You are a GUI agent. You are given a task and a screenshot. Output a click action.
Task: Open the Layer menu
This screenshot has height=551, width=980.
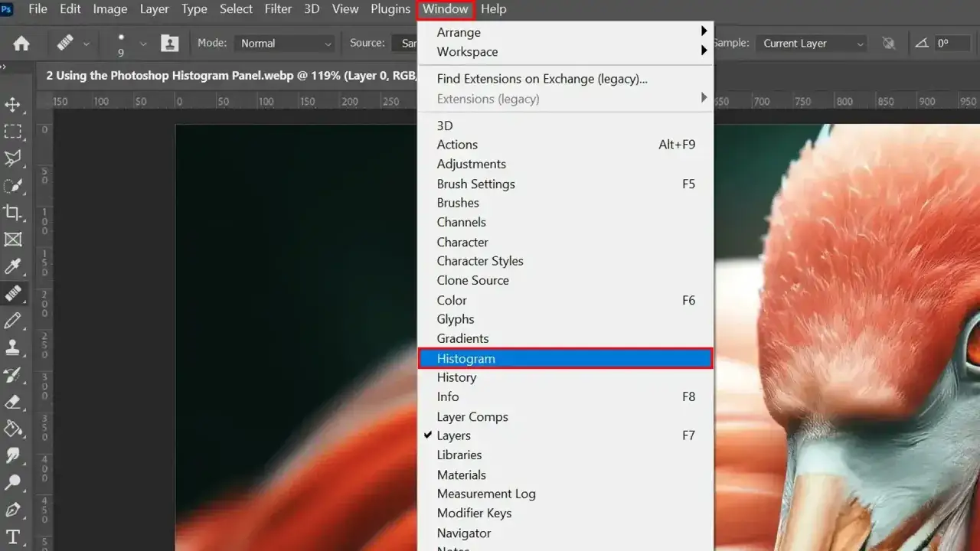[155, 9]
